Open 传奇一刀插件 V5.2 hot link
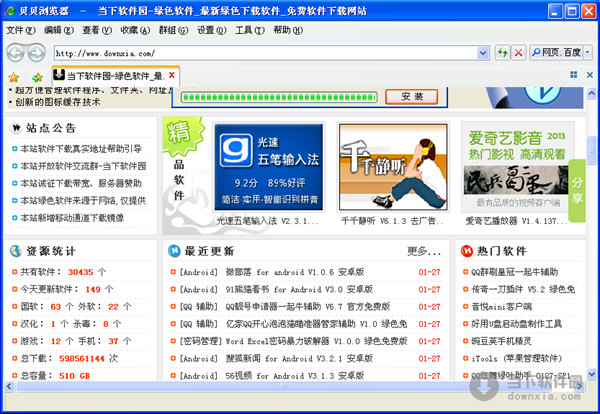600x414 pixels. [523, 289]
